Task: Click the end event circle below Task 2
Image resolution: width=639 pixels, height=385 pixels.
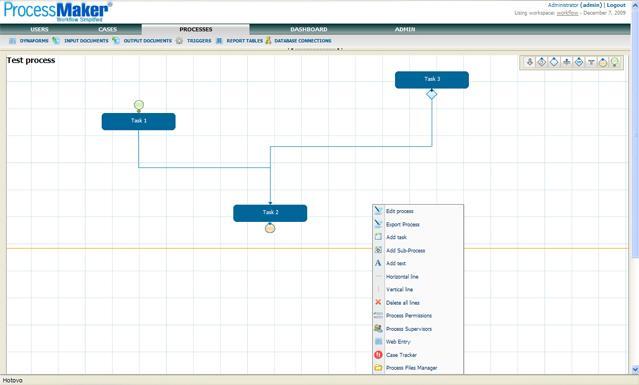Action: pos(270,228)
